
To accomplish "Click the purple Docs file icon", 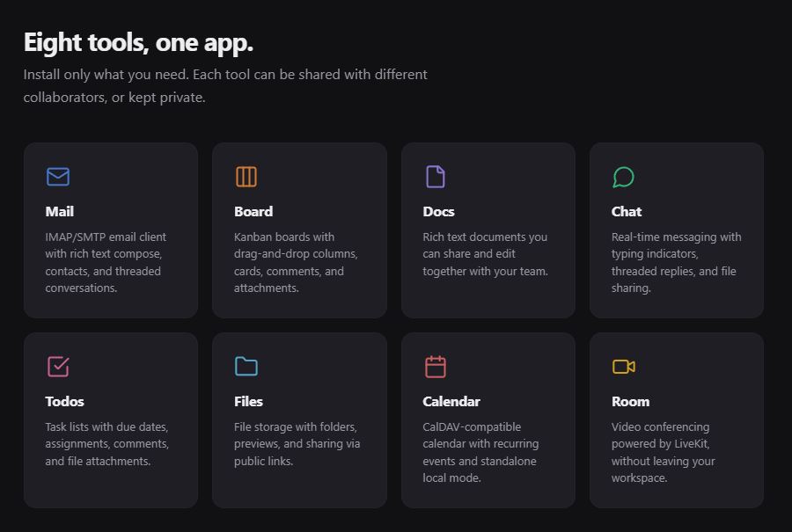I will 436,177.
